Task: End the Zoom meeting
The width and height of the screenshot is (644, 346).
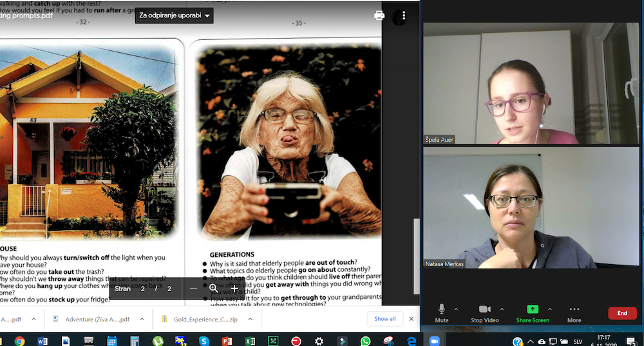Action: coord(622,313)
